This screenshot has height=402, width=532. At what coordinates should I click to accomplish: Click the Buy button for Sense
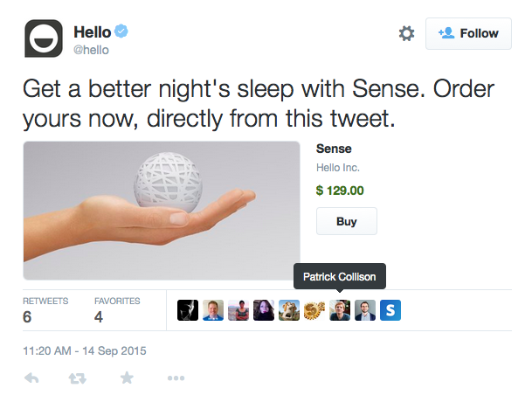tap(346, 221)
